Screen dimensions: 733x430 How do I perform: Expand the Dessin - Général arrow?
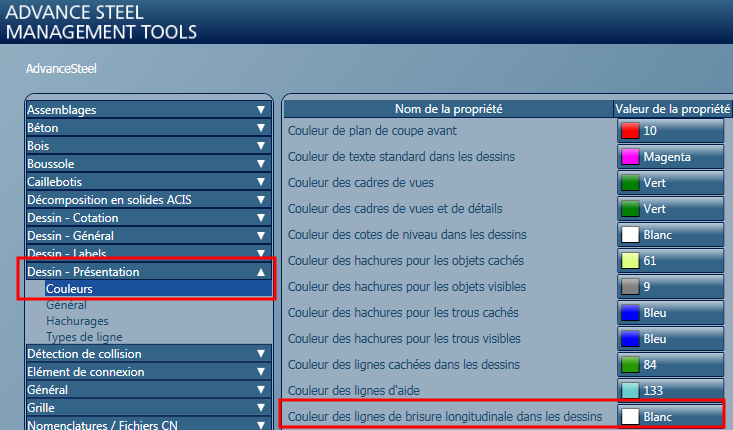tap(261, 236)
